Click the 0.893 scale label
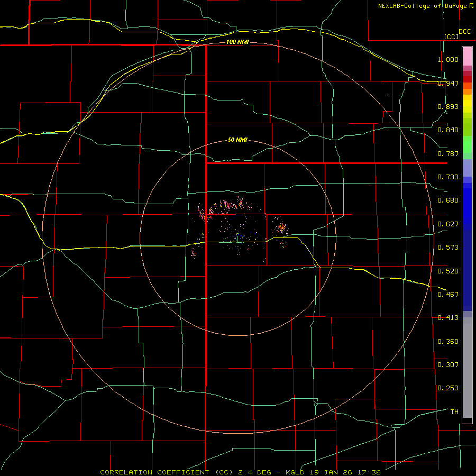 448,106
